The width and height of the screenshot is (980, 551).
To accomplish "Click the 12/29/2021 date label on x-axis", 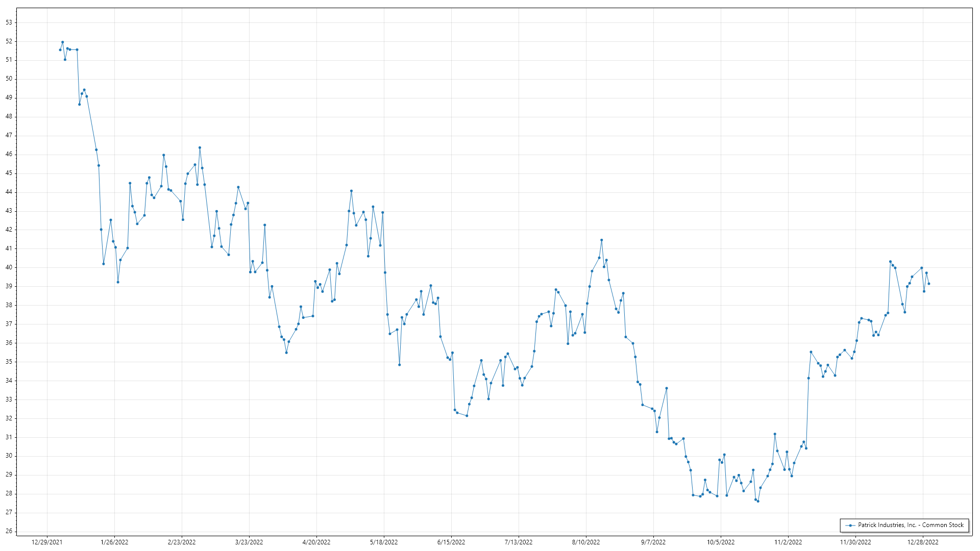I will pos(47,542).
